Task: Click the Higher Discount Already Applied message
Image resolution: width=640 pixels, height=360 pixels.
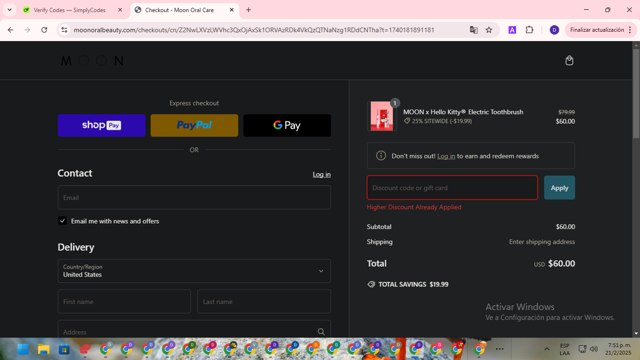Action: click(x=414, y=207)
